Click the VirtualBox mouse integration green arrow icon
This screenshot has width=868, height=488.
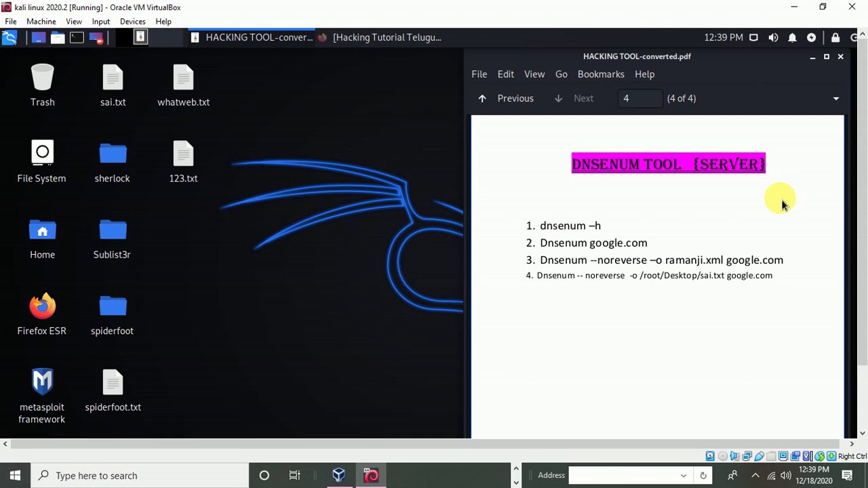tap(820, 456)
